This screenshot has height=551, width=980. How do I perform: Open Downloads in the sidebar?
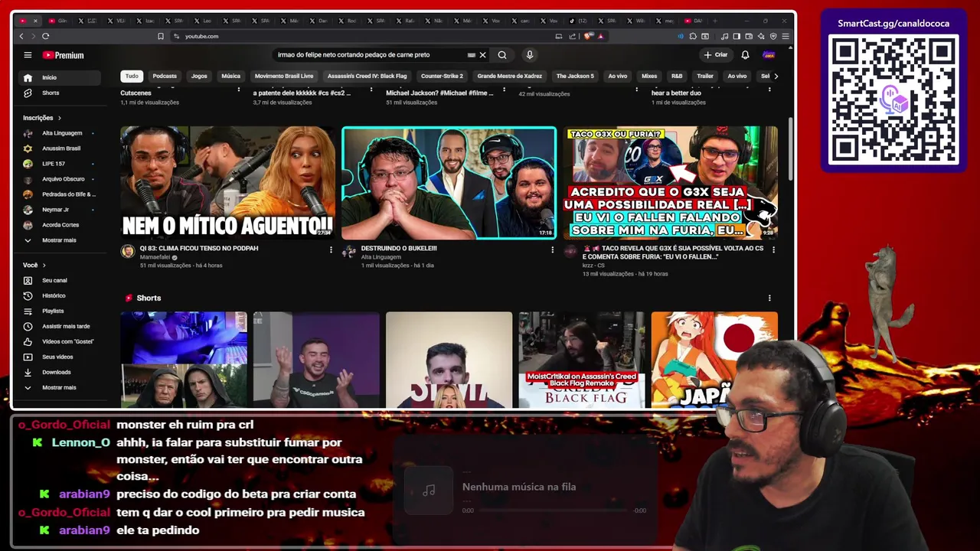click(60, 372)
